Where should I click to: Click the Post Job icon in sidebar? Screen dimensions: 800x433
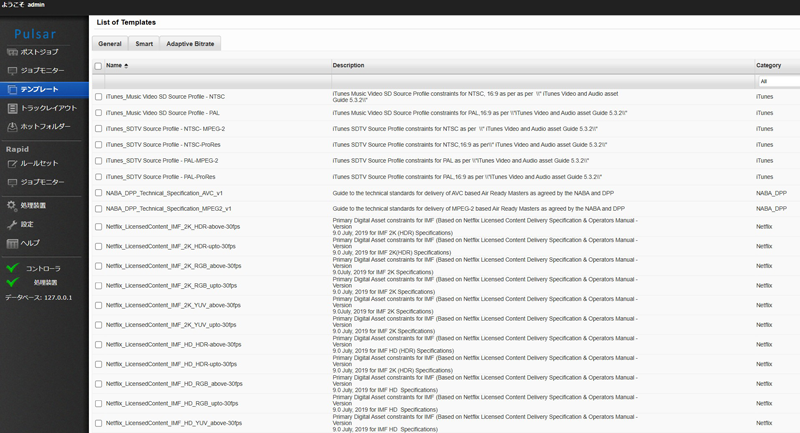[12, 52]
